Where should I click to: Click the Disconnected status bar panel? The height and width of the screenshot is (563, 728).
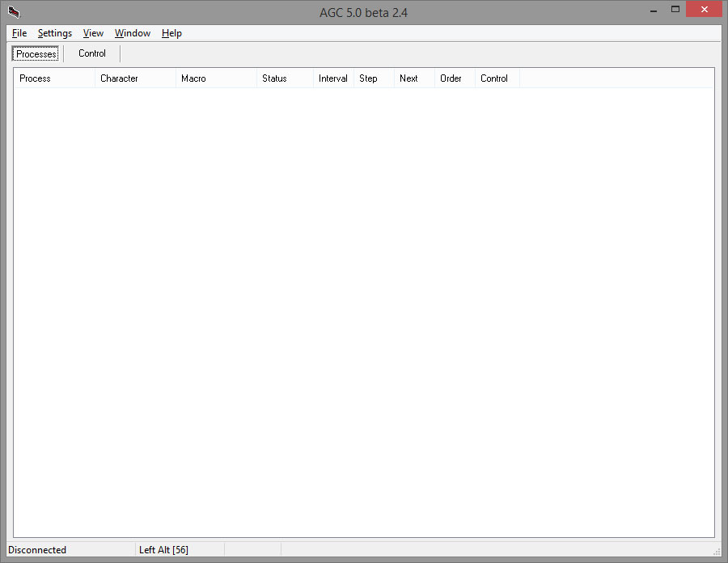click(x=69, y=550)
